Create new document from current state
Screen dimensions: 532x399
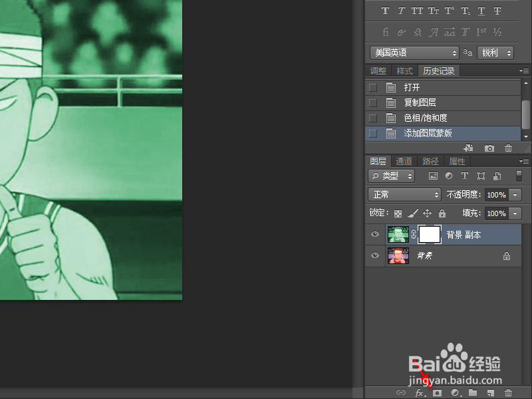point(469,148)
